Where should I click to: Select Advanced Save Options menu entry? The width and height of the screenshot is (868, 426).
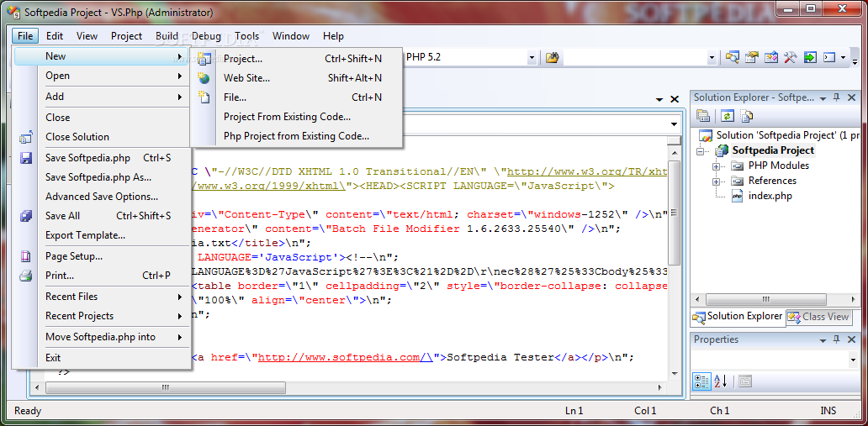[x=102, y=197]
